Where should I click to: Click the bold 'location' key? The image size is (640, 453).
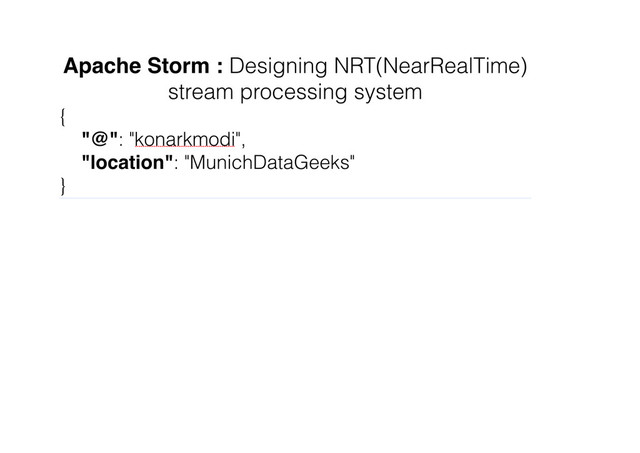tap(127, 162)
